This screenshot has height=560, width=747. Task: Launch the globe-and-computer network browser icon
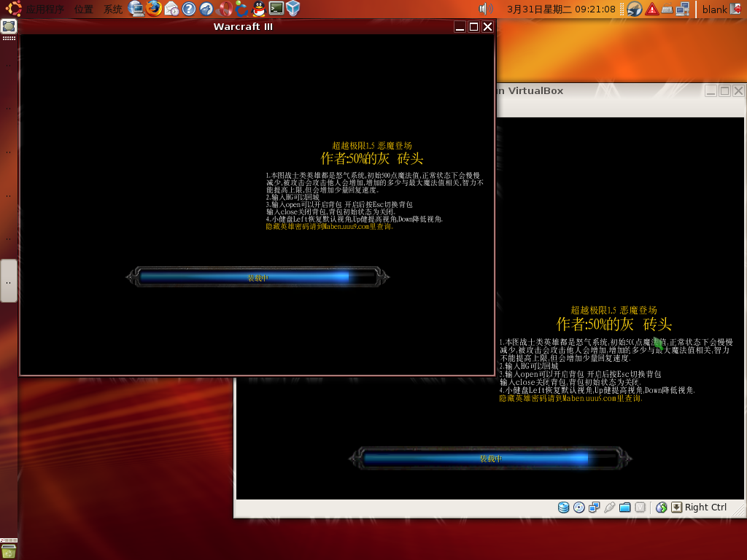pyautogui.click(x=136, y=9)
